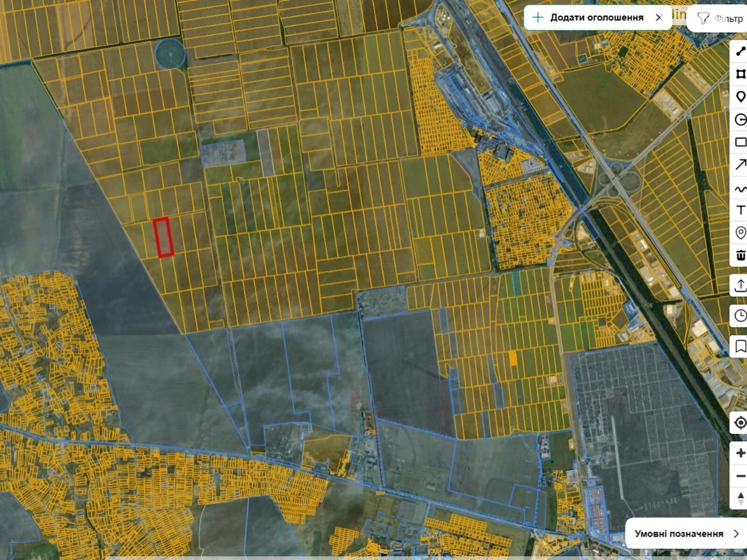Zoom in with the plus button
The width and height of the screenshot is (747, 560).
740,453
